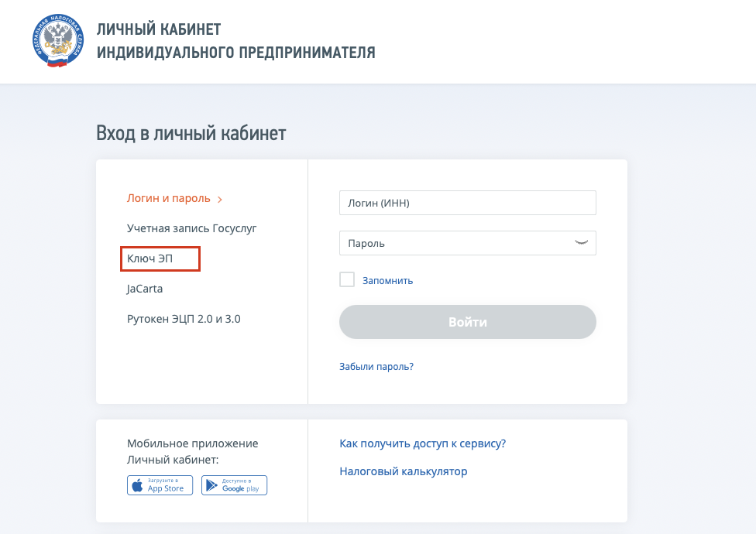
Task: Choose Учетная запись Госуслуг option
Action: pyautogui.click(x=191, y=228)
